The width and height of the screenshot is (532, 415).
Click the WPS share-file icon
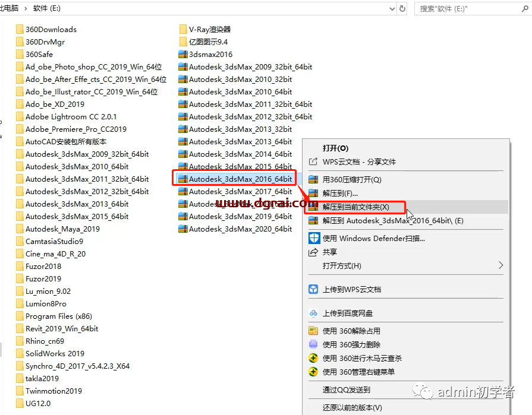(x=313, y=161)
